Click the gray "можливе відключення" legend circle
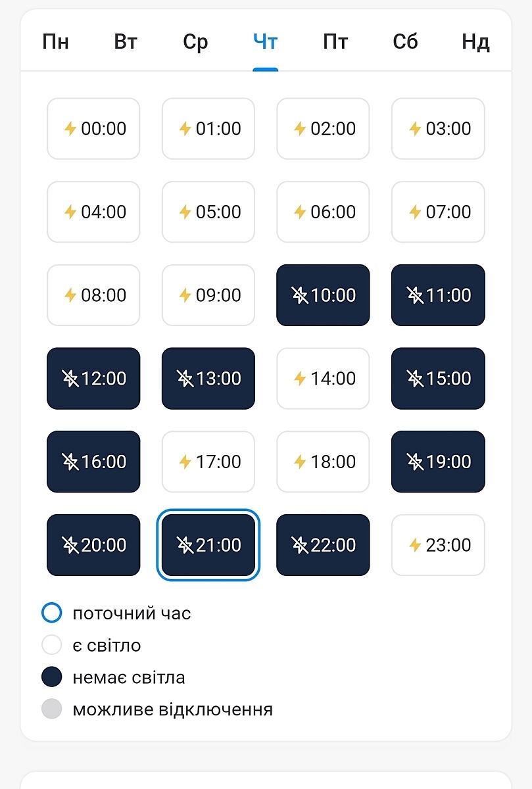 (x=51, y=709)
